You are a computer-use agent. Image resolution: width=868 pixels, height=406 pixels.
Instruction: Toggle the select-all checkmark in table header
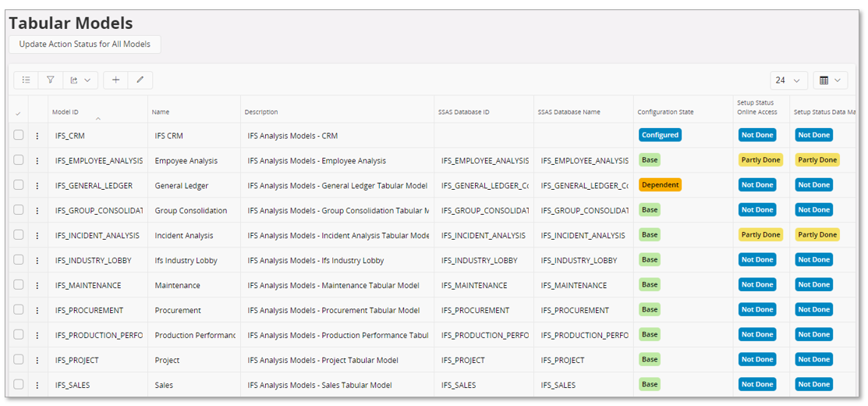click(x=19, y=114)
